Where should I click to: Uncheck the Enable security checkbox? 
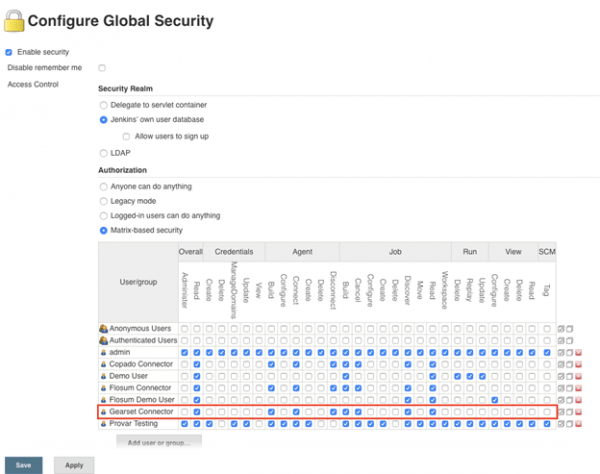pos(9,52)
